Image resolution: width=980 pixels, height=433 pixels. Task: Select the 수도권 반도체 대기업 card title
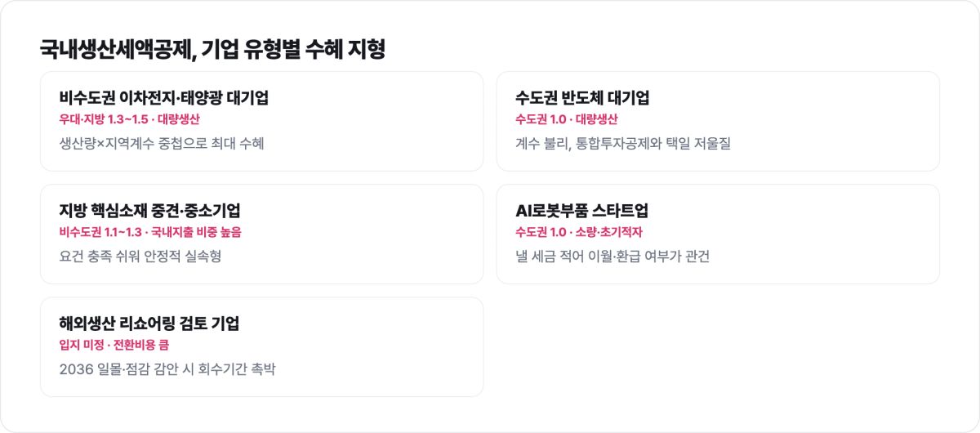(582, 98)
